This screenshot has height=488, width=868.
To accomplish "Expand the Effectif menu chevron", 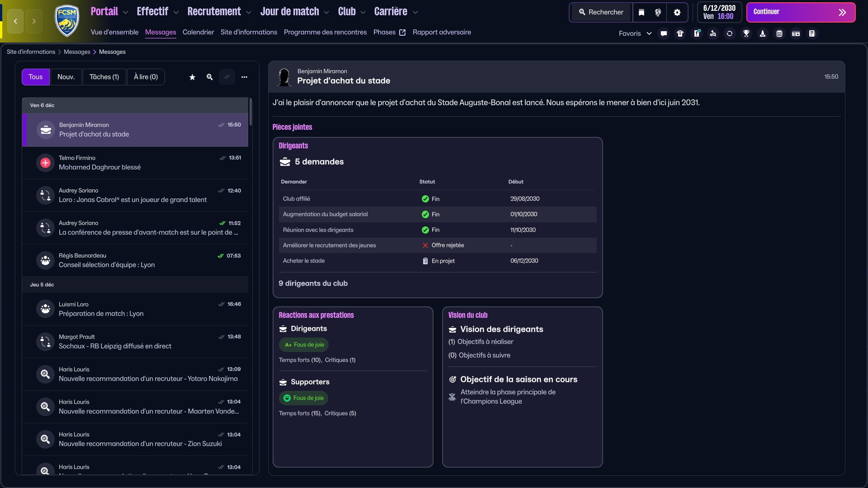I will tap(176, 12).
